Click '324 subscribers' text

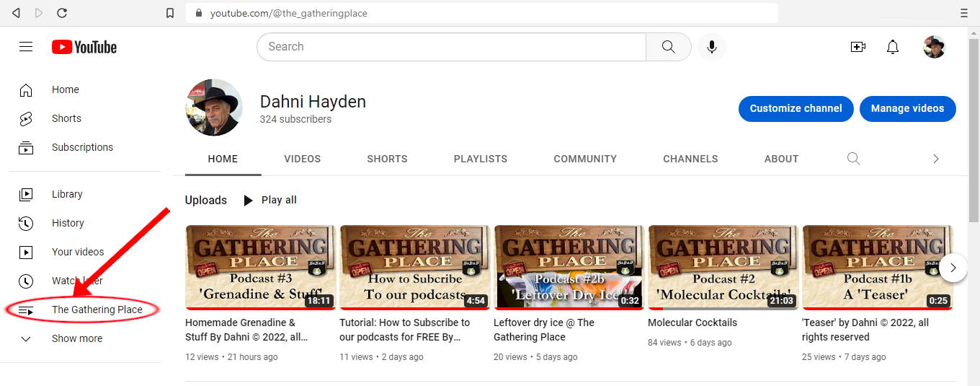tap(295, 120)
